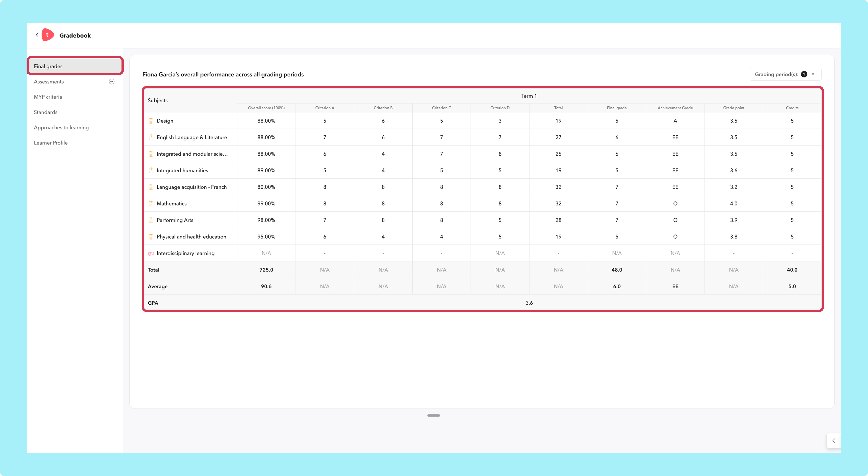868x476 pixels.
Task: Click the gray drag handle below panel
Action: (434, 415)
